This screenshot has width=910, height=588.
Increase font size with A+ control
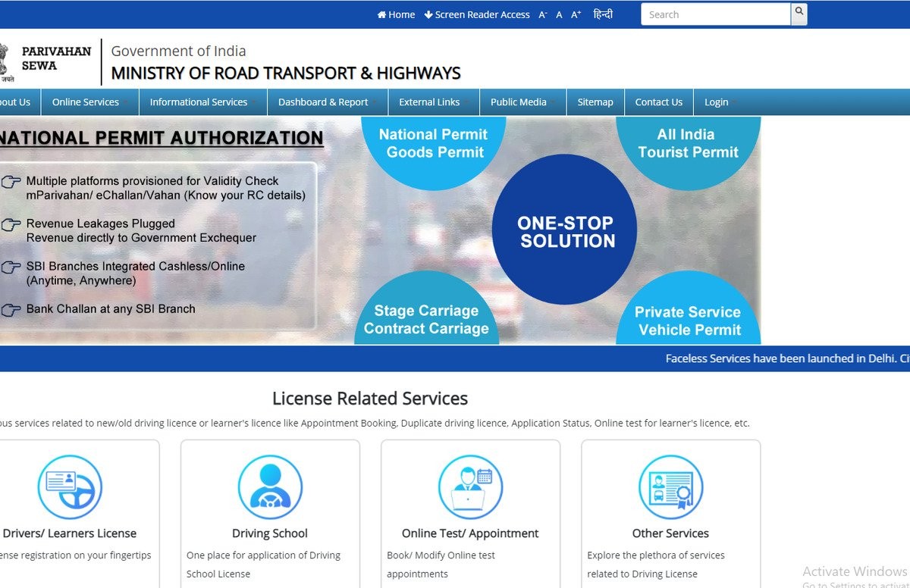tap(576, 15)
